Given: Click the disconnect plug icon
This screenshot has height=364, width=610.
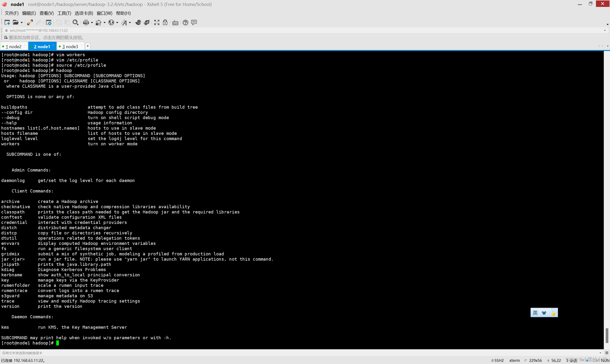Looking at the screenshot, I should click(38, 23).
